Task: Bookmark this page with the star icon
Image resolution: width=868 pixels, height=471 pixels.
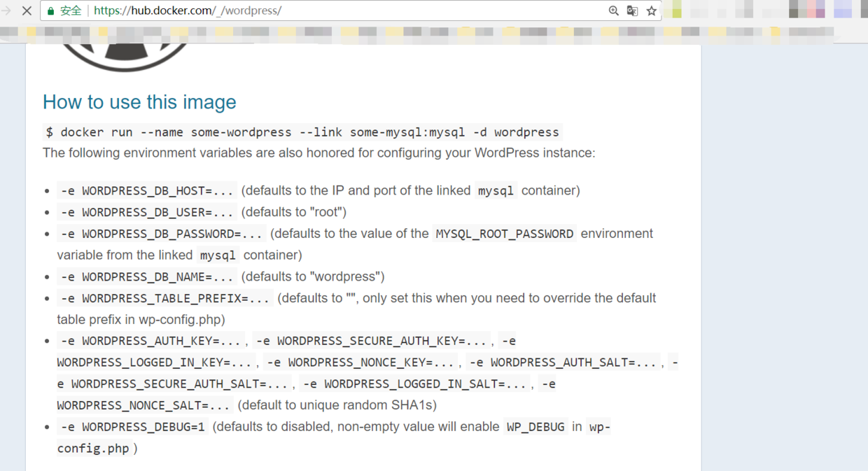Action: point(651,10)
